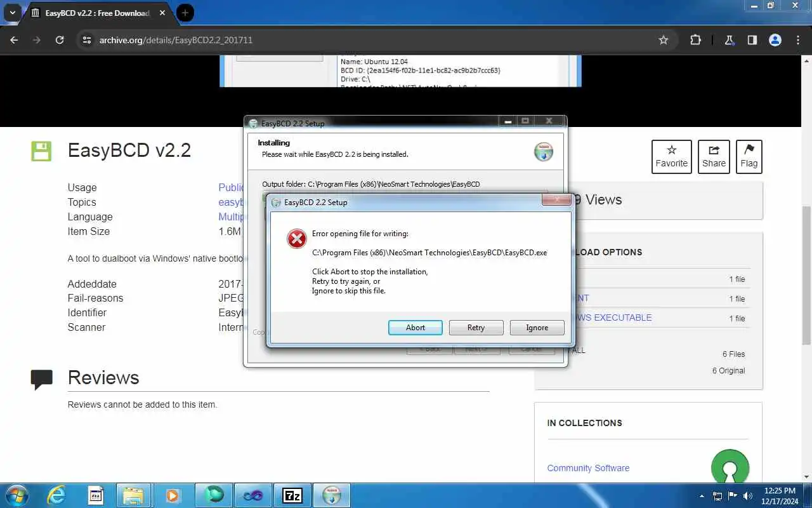Go forward in browser history
The image size is (812, 508).
tap(37, 40)
